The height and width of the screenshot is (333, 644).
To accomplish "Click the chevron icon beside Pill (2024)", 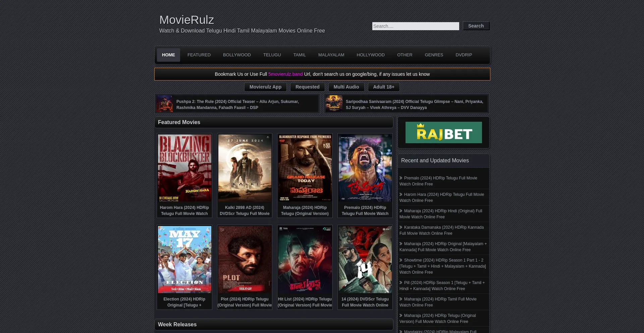I will coord(401,283).
